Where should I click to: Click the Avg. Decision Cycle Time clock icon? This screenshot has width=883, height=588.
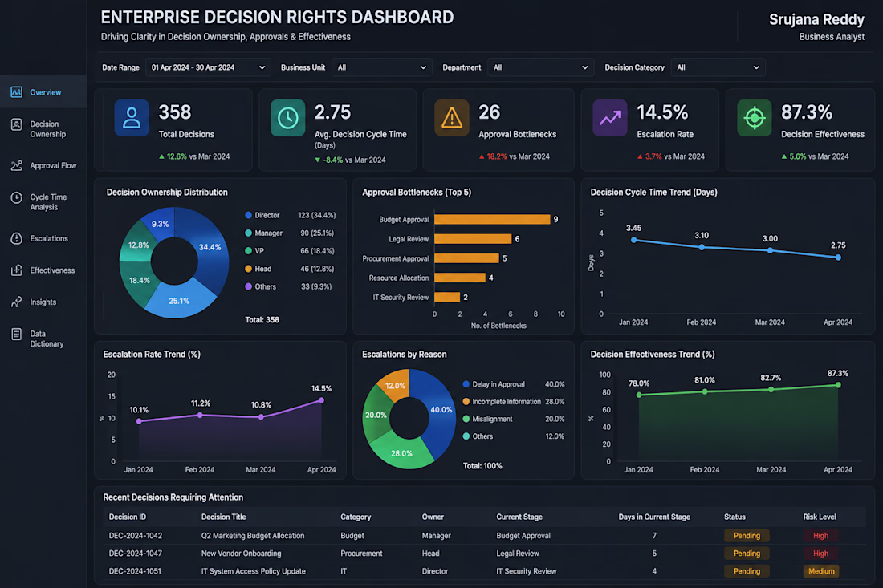[x=287, y=118]
